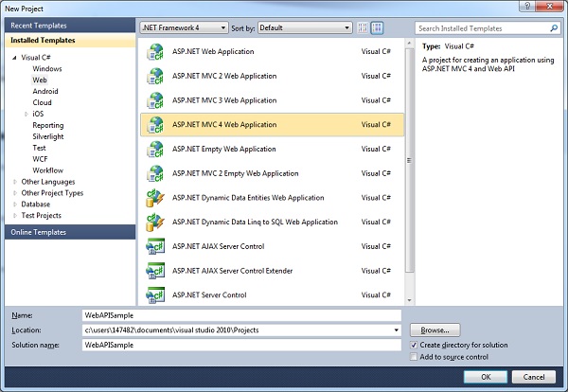Viewport: 568px width, 392px height.
Task: Select the Web category
Action: coord(40,80)
